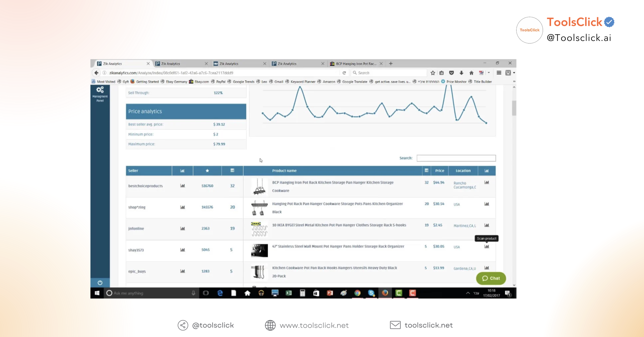This screenshot has width=644, height=337.
Task: Launch Skype from the taskbar
Action: click(x=371, y=293)
